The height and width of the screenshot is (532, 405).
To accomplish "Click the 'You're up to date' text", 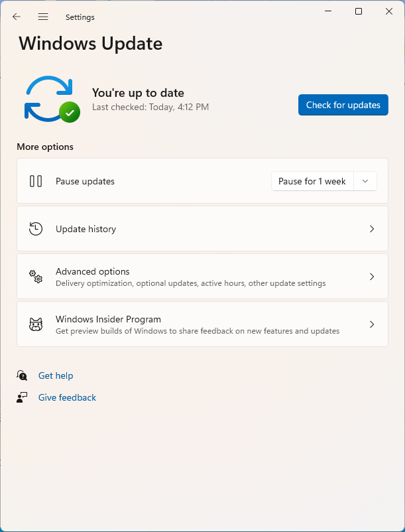I will 138,93.
